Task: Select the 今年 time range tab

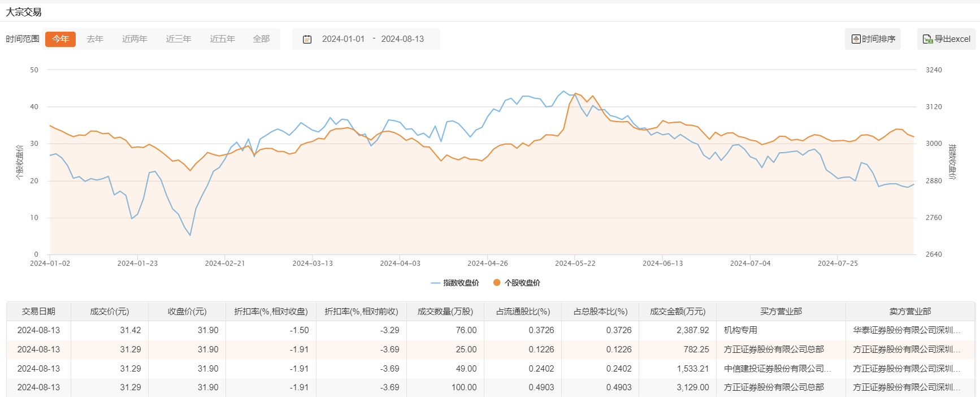Action: click(x=60, y=39)
